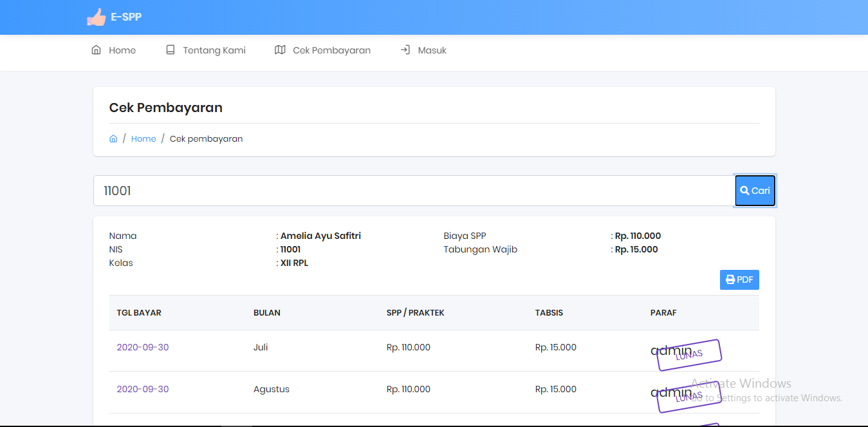
Task: Click the PARAF column header
Action: click(663, 313)
